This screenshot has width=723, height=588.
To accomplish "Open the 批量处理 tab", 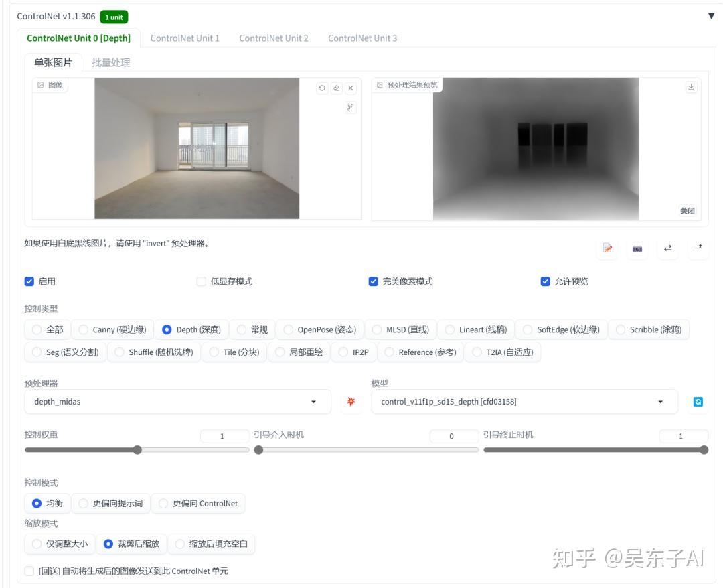I will (110, 63).
